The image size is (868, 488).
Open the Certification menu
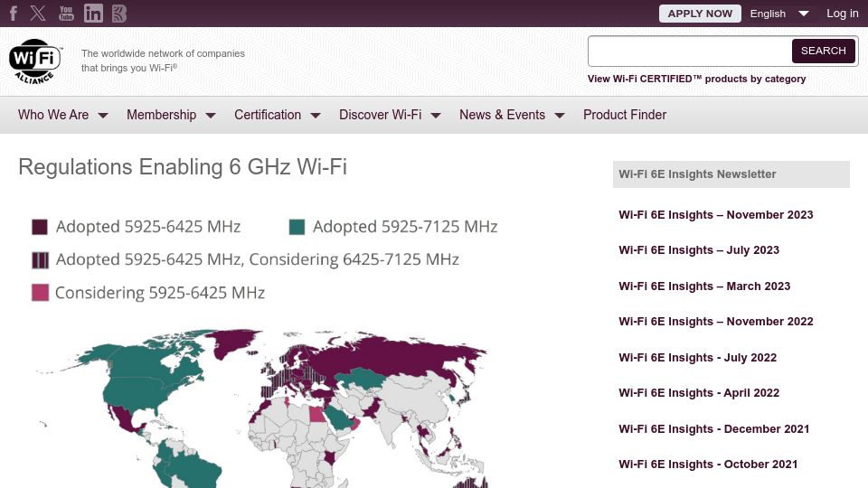tap(268, 115)
